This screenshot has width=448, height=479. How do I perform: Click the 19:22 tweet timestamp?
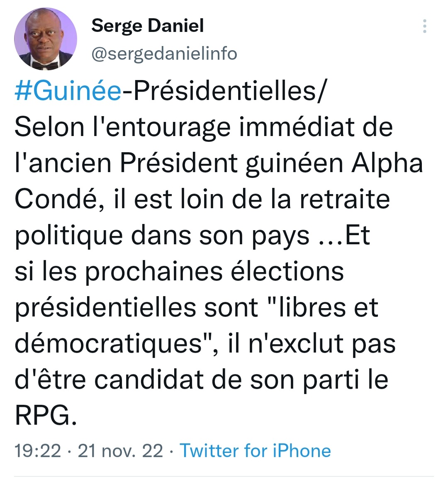tap(37, 451)
